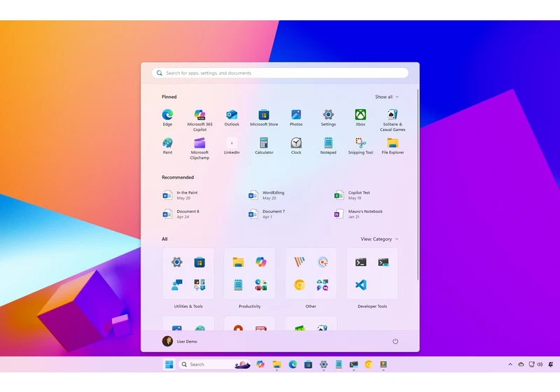This screenshot has width=560, height=392.
Task: Click the network icon in system tray
Action: (531, 365)
